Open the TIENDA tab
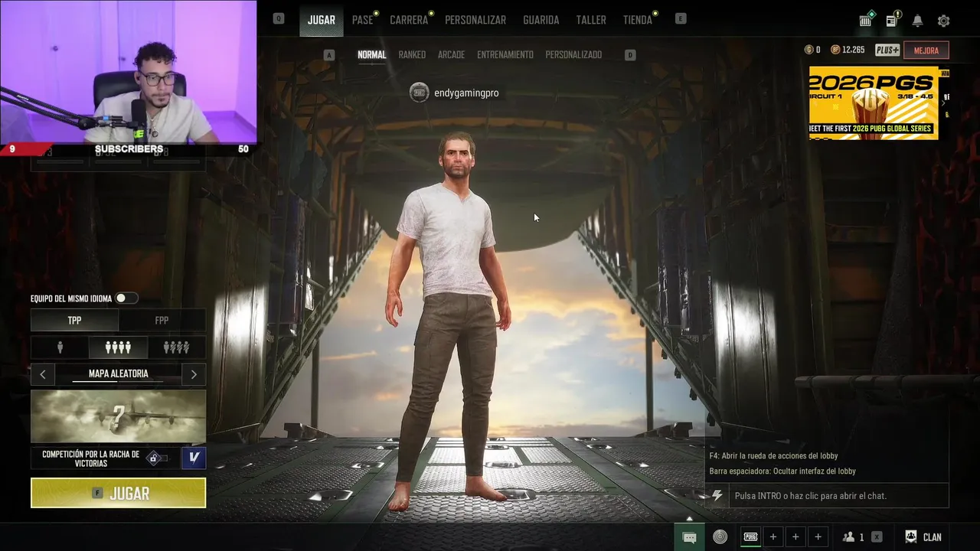Screen dimensions: 980x551 [637, 20]
